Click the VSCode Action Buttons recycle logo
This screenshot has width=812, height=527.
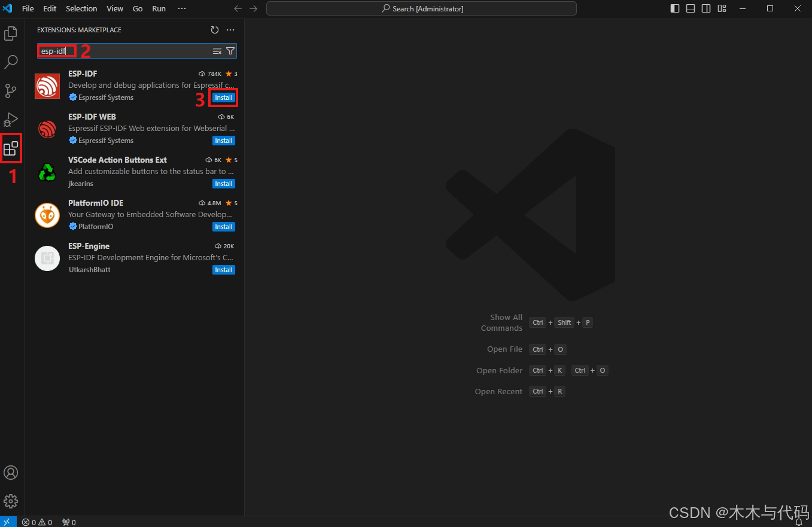[x=47, y=172]
